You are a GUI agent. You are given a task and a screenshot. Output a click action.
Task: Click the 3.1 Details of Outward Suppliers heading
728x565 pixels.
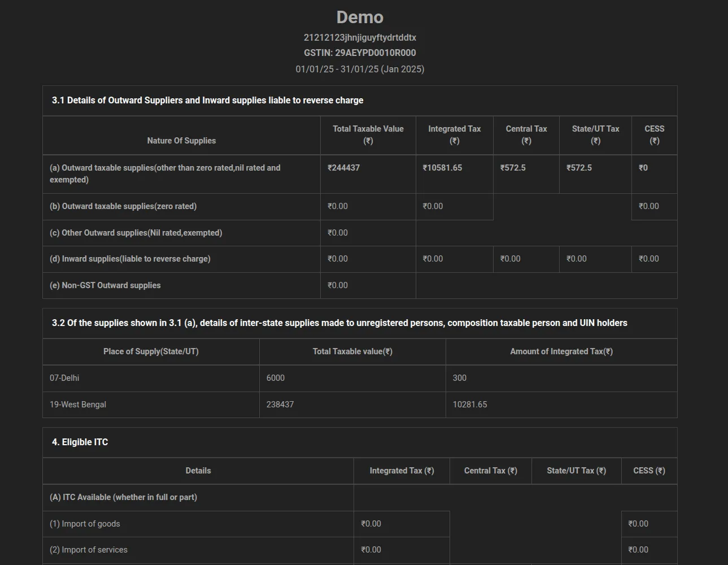pos(207,101)
